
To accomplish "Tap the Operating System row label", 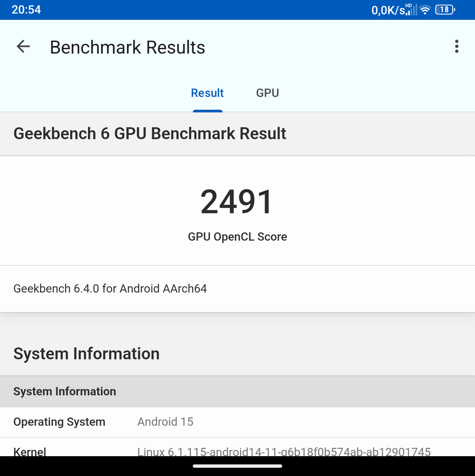I will click(60, 422).
